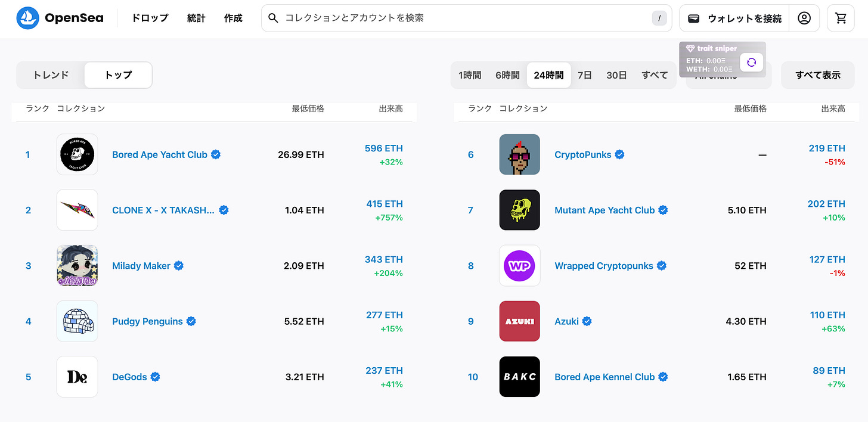868x422 pixels.
Task: Click the 26.99 ETH floor price
Action: pos(301,154)
